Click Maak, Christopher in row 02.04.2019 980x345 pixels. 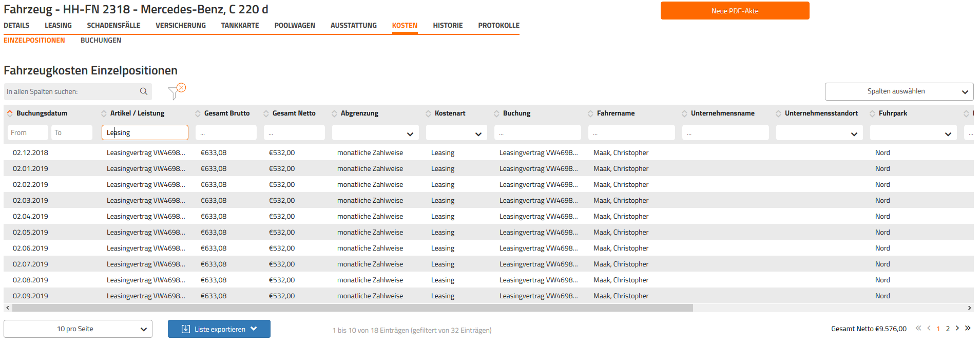pos(621,216)
